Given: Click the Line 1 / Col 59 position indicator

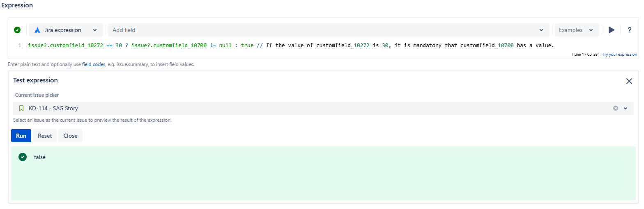Looking at the screenshot, I should click(x=586, y=55).
